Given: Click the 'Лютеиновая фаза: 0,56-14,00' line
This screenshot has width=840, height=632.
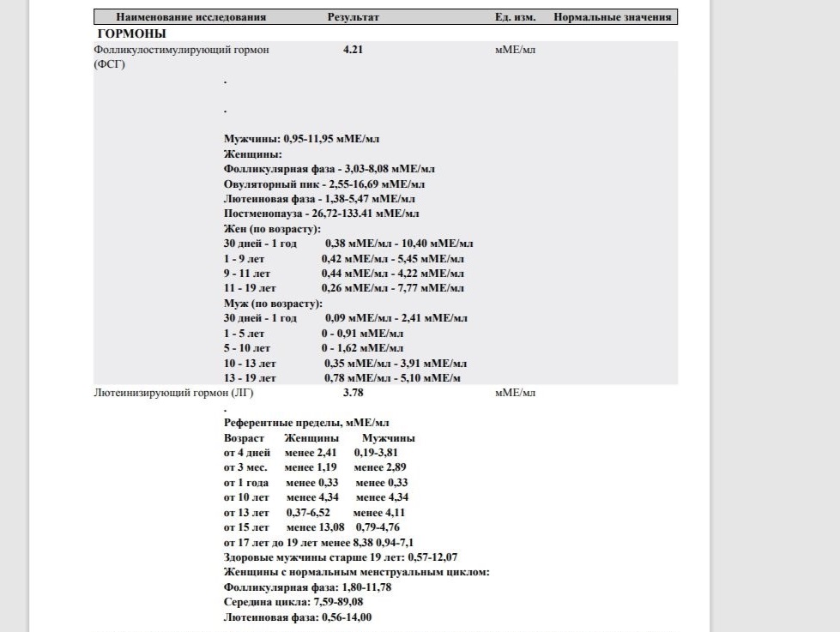Looking at the screenshot, I should coord(297,617).
